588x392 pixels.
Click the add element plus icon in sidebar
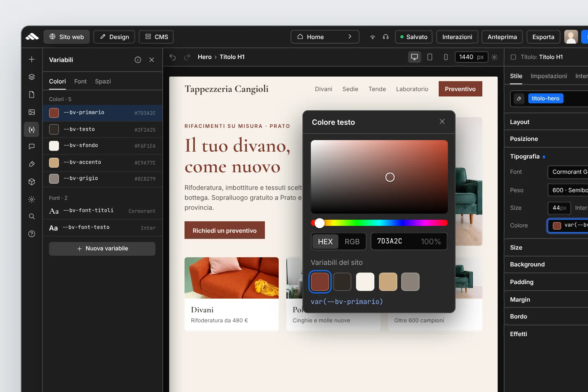[32, 59]
